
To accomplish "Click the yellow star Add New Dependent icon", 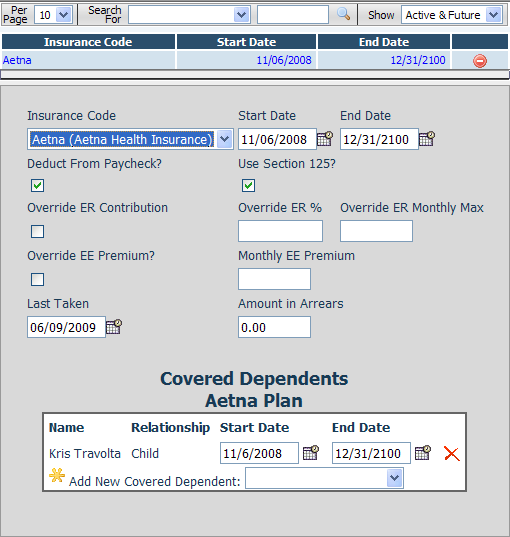I will point(57,475).
